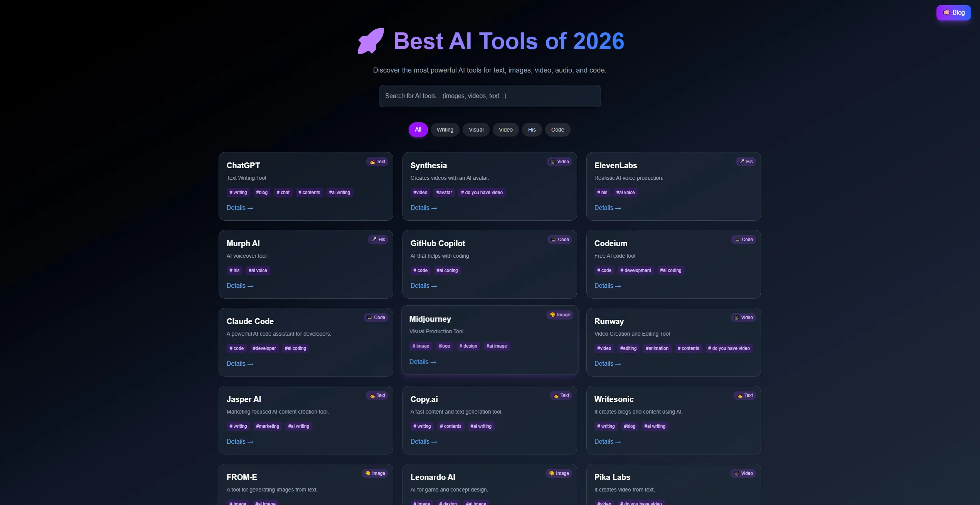Click the Pika Labs card title
The height and width of the screenshot is (505, 980).
point(612,477)
